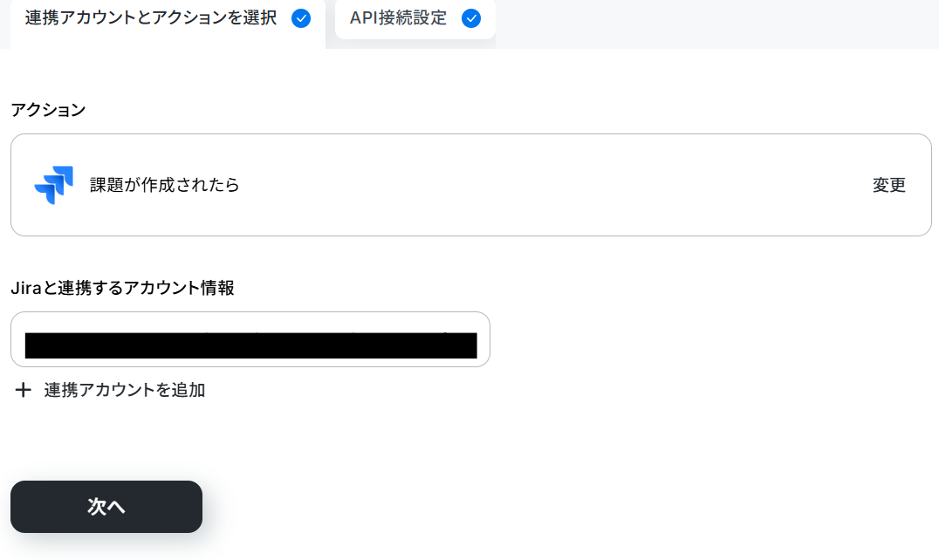Click the blacked-out account name in the field

pyautogui.click(x=251, y=345)
